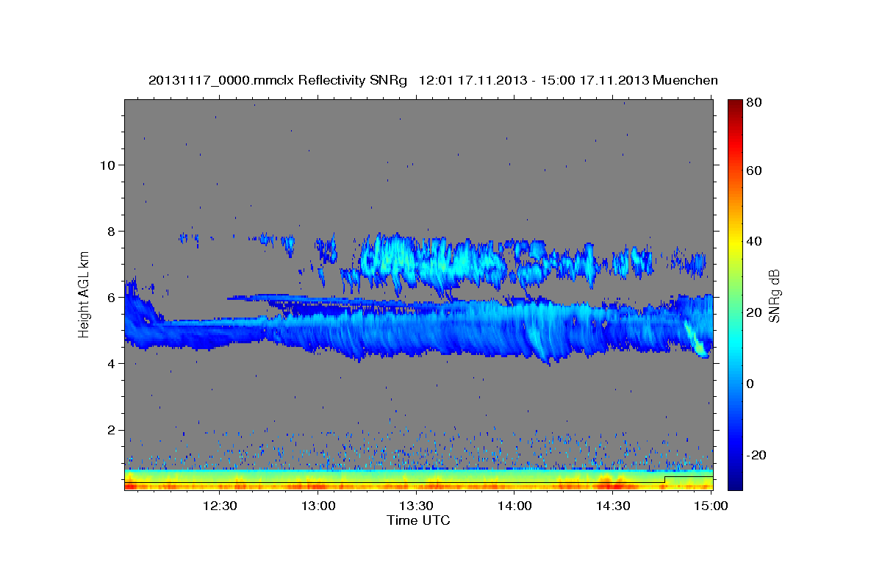The image size is (882, 588).
Task: Click the green section of the colorbar
Action: coord(735,294)
